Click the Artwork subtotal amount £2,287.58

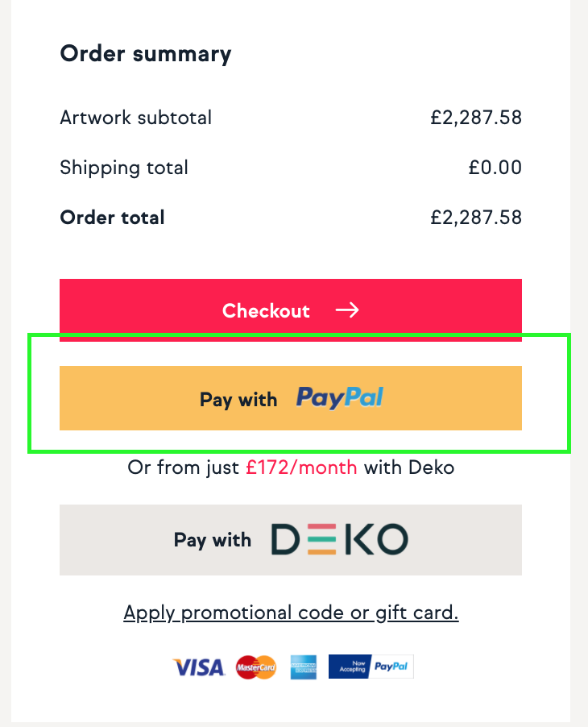coord(476,118)
